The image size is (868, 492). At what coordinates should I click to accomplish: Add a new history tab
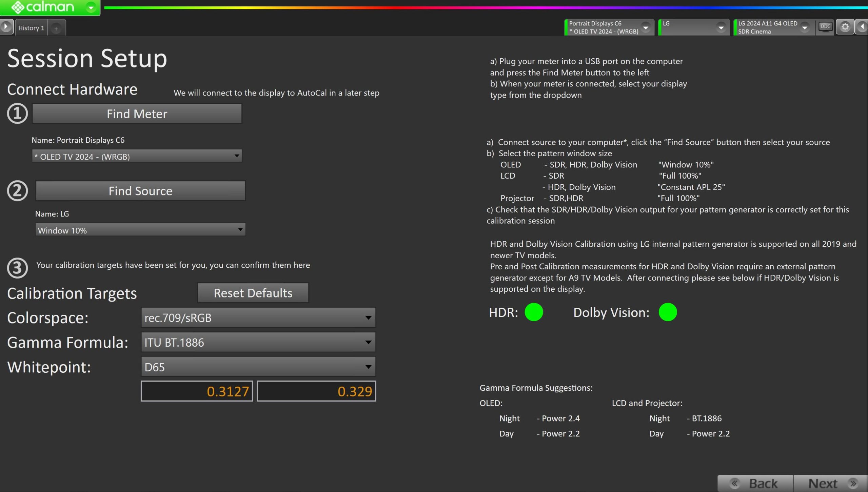click(x=56, y=28)
